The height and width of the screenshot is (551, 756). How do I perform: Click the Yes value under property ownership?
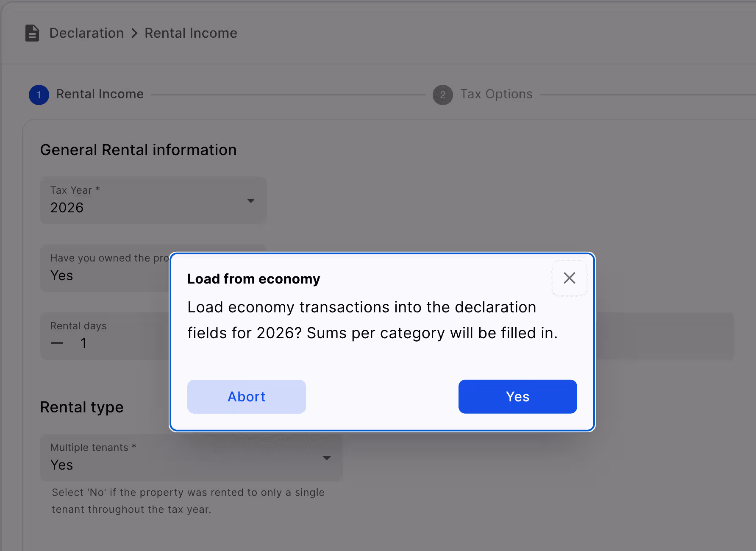[x=61, y=275]
